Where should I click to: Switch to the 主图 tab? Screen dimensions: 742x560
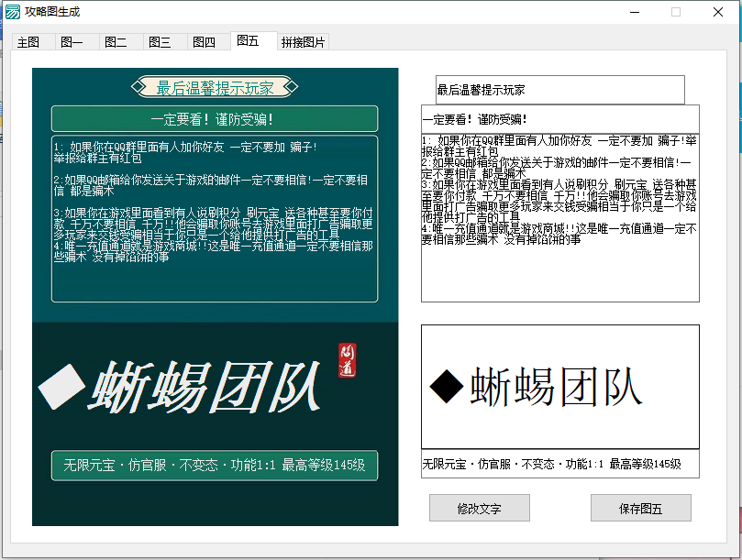pyautogui.click(x=28, y=42)
